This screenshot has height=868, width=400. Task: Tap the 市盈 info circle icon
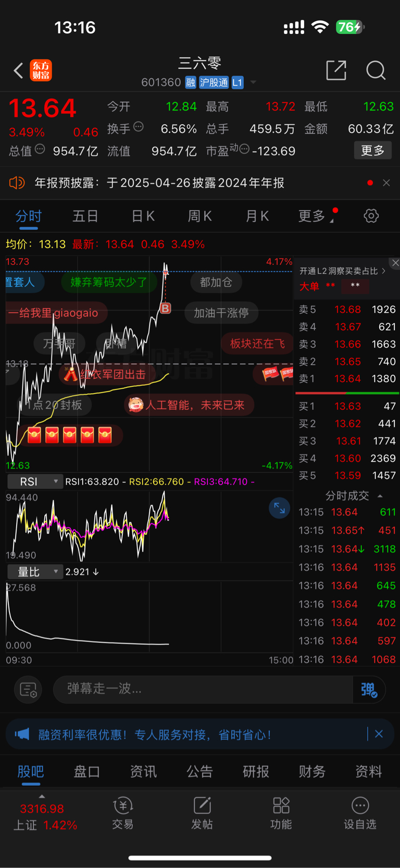click(244, 149)
